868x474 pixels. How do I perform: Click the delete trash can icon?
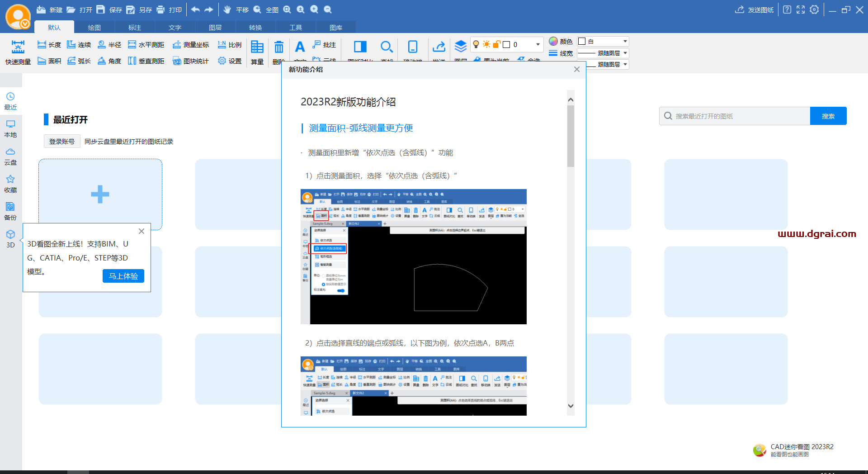click(x=279, y=47)
